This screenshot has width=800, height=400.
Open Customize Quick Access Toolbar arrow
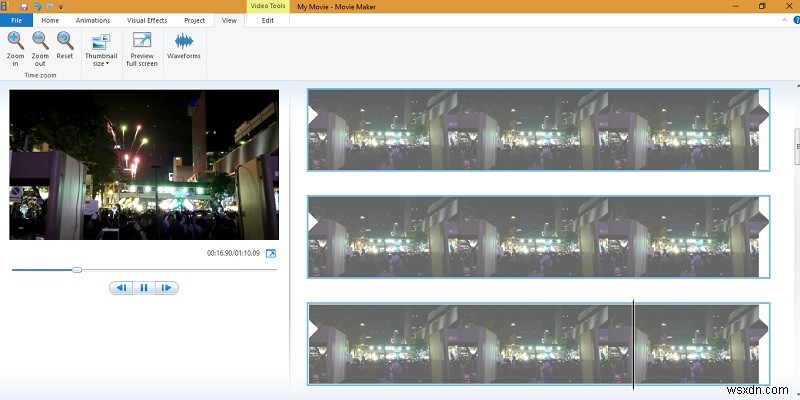(x=61, y=7)
